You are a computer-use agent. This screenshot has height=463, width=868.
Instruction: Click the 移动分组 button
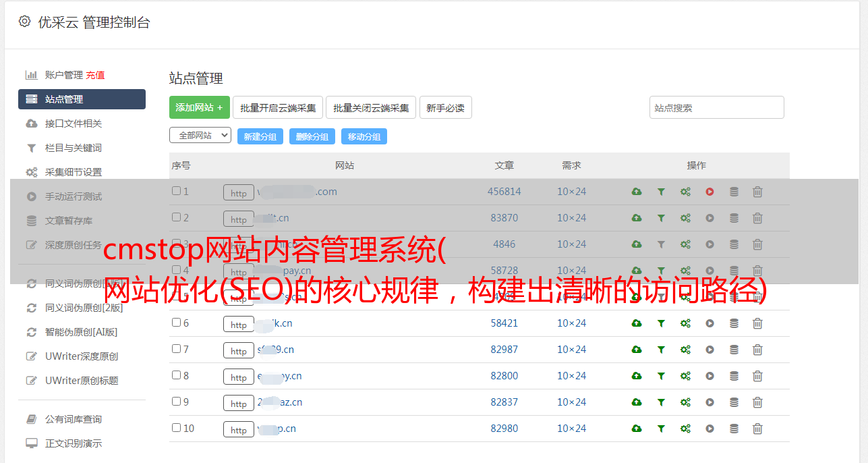tap(364, 136)
